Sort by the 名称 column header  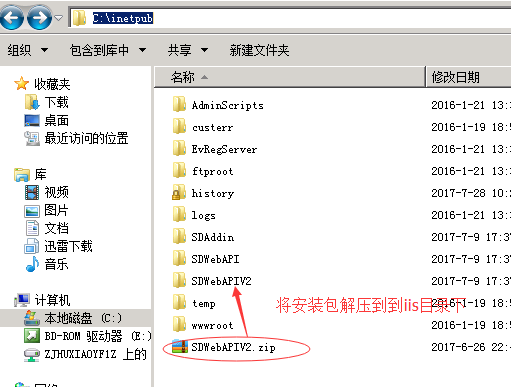click(x=290, y=77)
